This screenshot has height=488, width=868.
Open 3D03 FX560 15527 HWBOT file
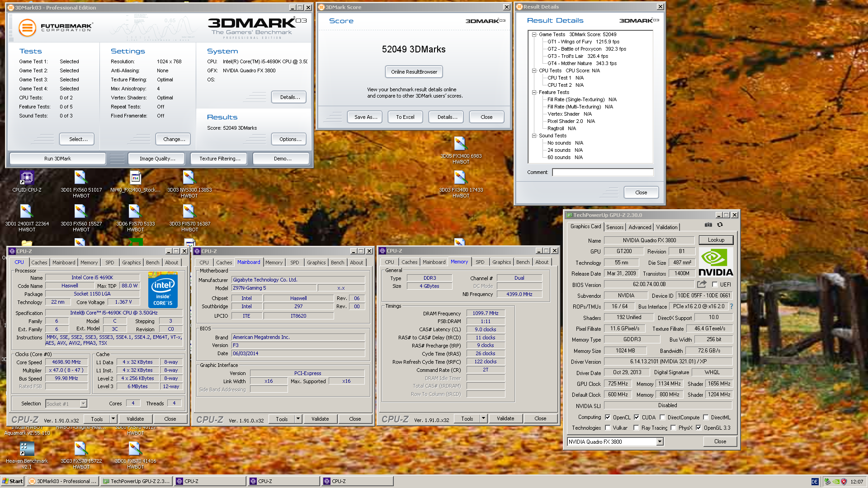[x=81, y=218]
